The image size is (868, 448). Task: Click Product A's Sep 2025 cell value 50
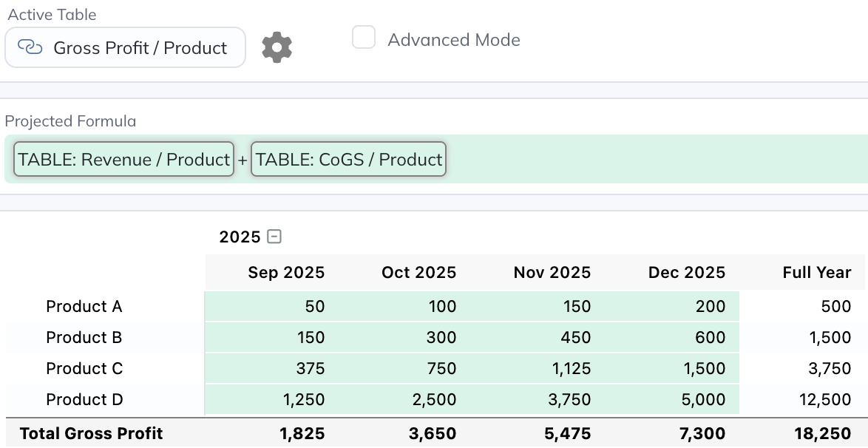pos(314,307)
